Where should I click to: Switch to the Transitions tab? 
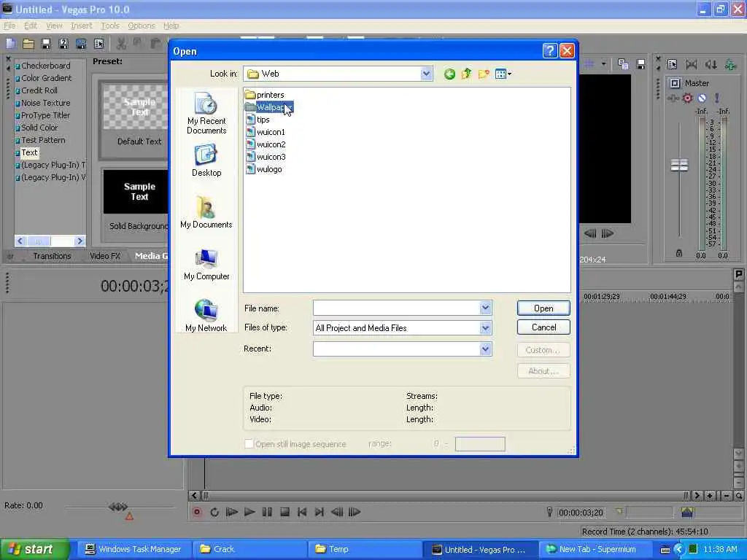pyautogui.click(x=52, y=256)
